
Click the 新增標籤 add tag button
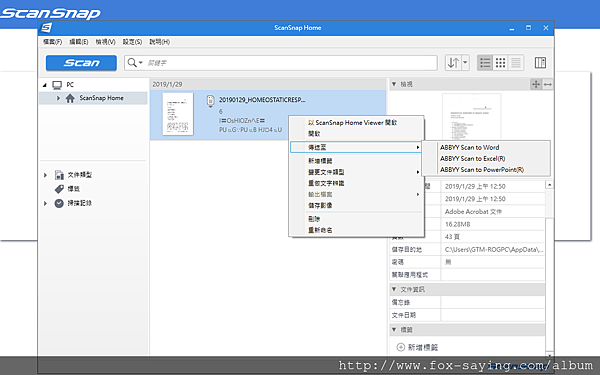click(417, 347)
